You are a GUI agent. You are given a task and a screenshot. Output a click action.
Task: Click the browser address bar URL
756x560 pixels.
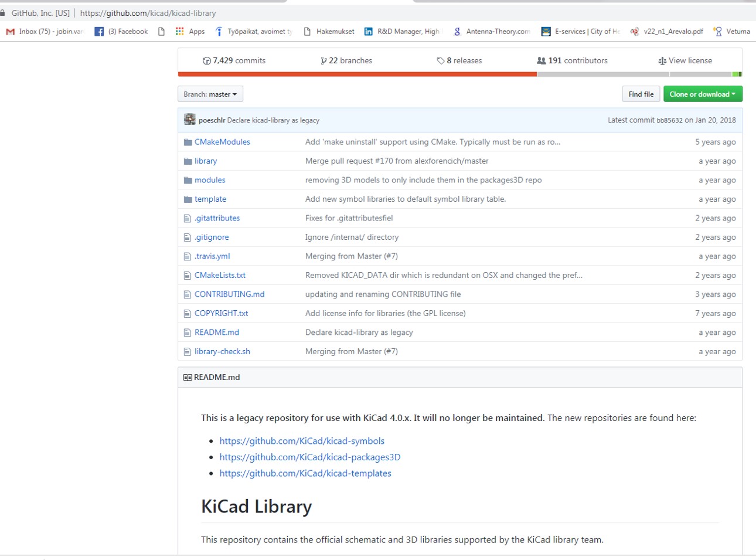148,13
